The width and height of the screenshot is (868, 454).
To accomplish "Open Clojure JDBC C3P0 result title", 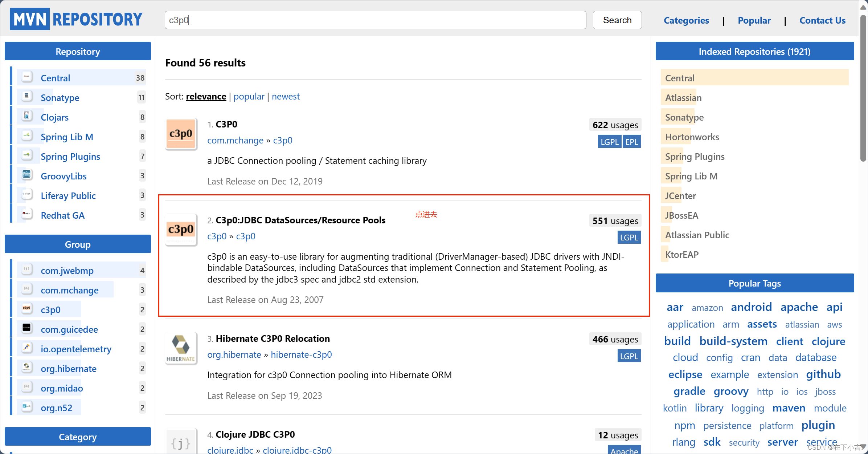I will (x=255, y=434).
